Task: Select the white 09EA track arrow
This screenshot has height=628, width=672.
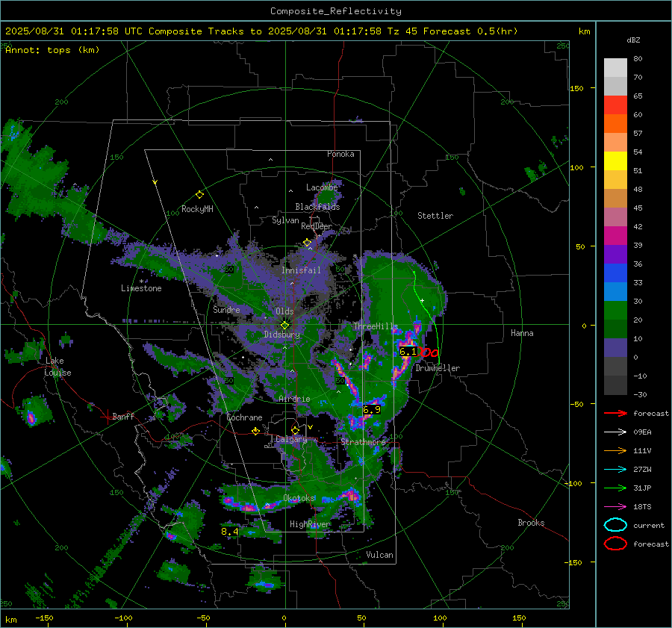Action: 615,432
